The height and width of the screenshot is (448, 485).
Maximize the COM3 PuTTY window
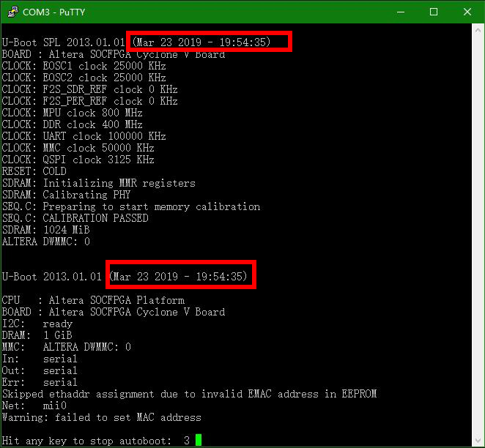click(434, 12)
